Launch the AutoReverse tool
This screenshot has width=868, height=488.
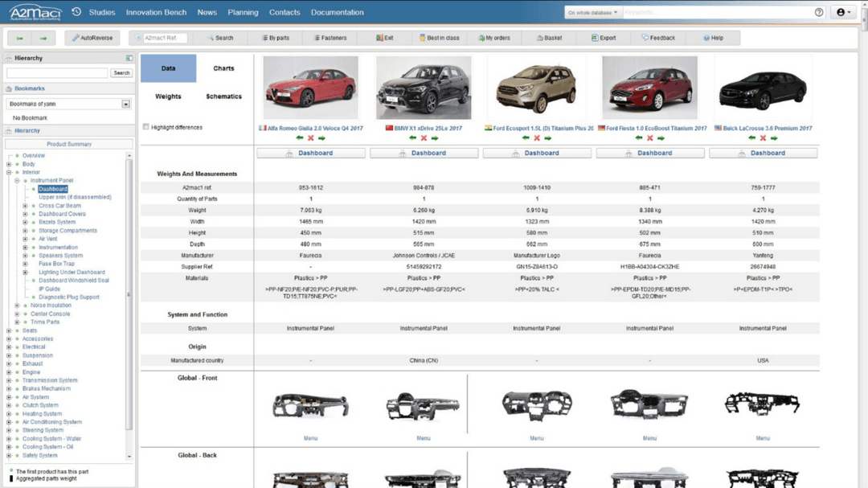(92, 39)
